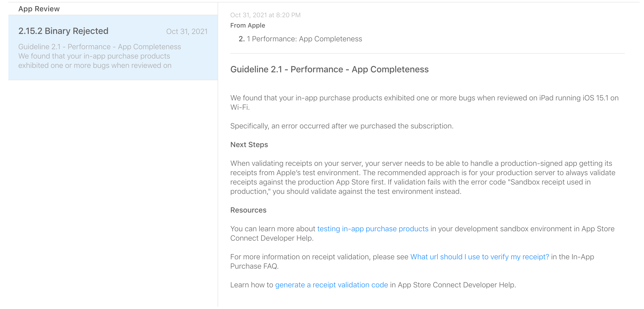Select the 2.15.2 Binary Rejected message
This screenshot has height=309, width=644.
[113, 47]
